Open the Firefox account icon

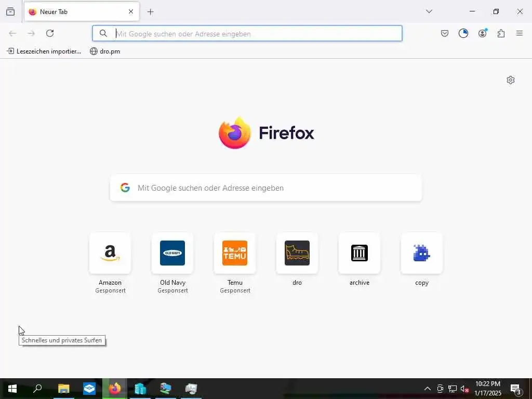coord(483,33)
